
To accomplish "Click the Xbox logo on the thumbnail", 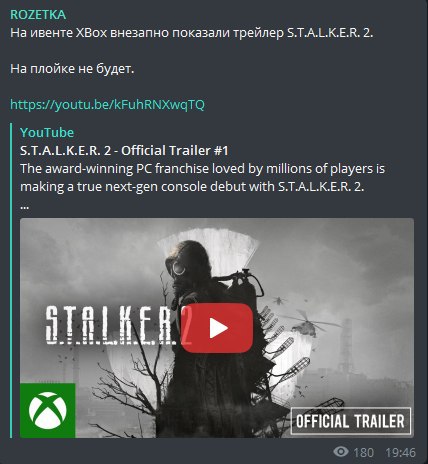I will click(48, 410).
